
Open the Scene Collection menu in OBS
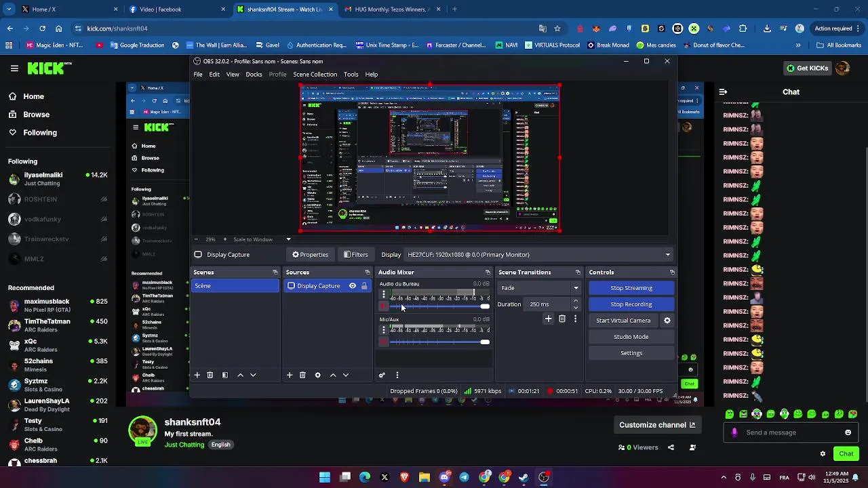pos(315,75)
